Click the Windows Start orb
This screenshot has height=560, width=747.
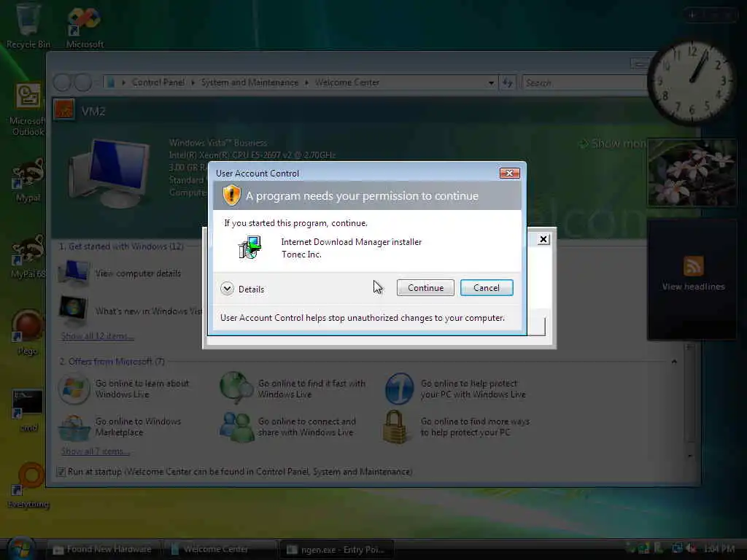click(x=20, y=548)
